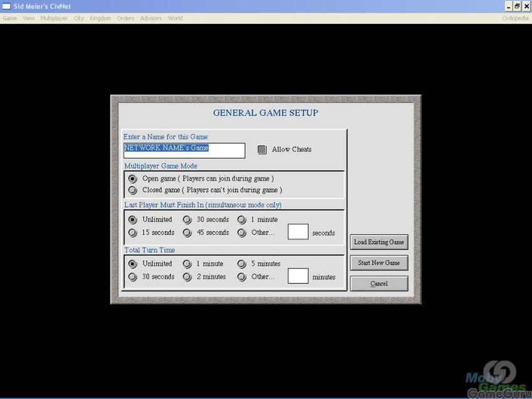
Task: Click the CivNet window title bar icon
Action: [x=6, y=6]
